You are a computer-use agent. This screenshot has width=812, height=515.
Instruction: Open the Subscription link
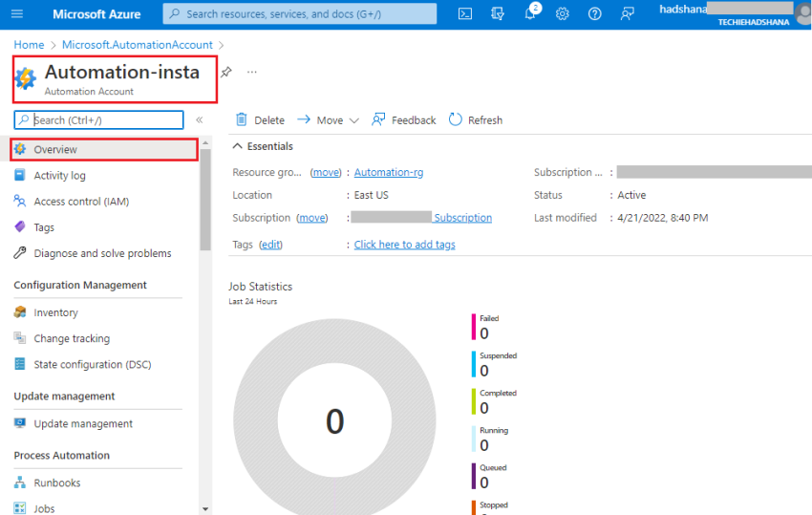(463, 218)
